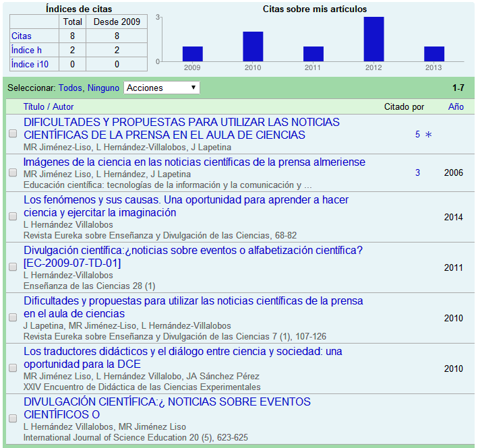Open the Citas link in indices table
Image resolution: width=478 pixels, height=448 pixels.
click(21, 36)
